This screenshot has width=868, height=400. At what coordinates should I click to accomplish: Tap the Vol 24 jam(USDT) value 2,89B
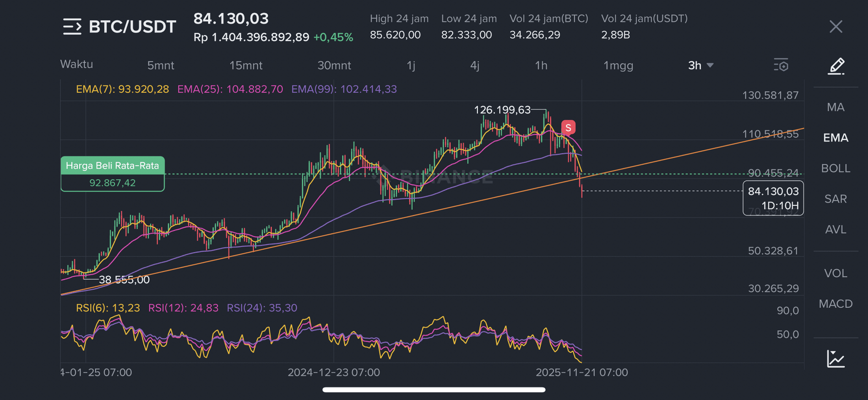click(616, 35)
